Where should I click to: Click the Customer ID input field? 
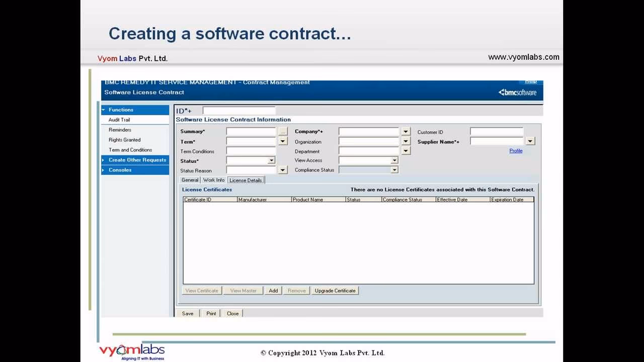point(497,132)
